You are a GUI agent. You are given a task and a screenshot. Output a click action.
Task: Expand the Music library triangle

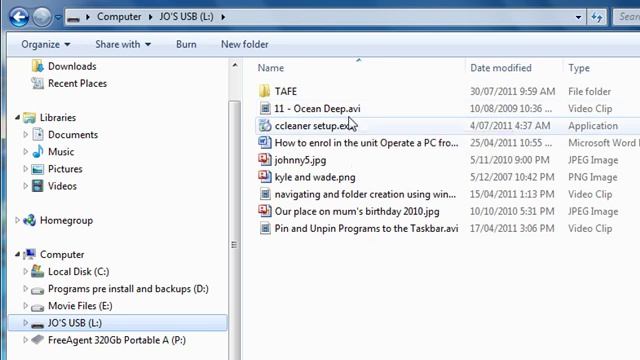tap(25, 151)
